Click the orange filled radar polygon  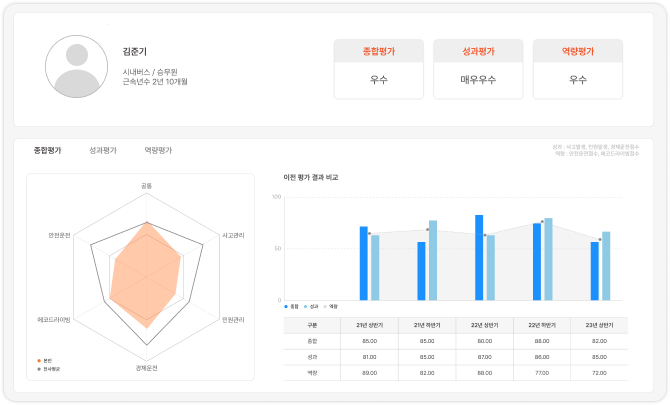145,275
